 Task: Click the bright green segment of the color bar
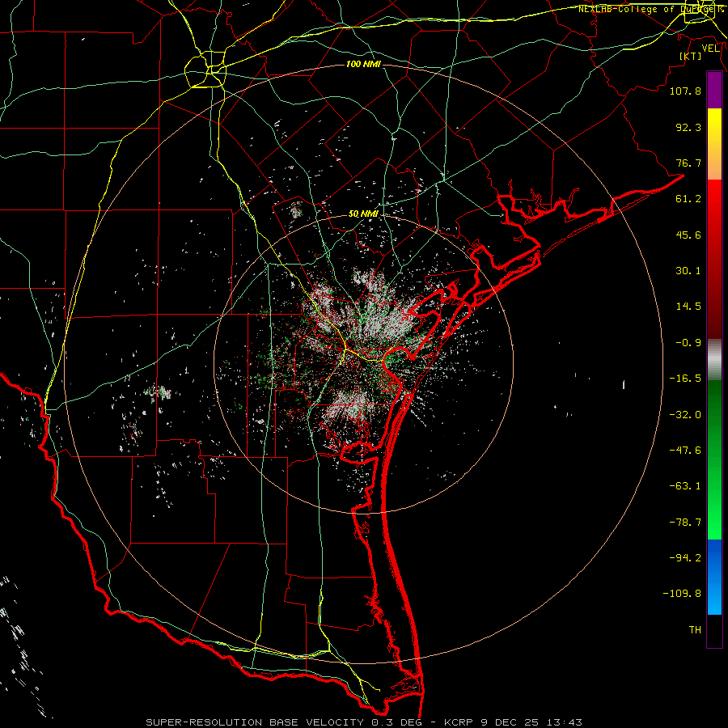714,459
